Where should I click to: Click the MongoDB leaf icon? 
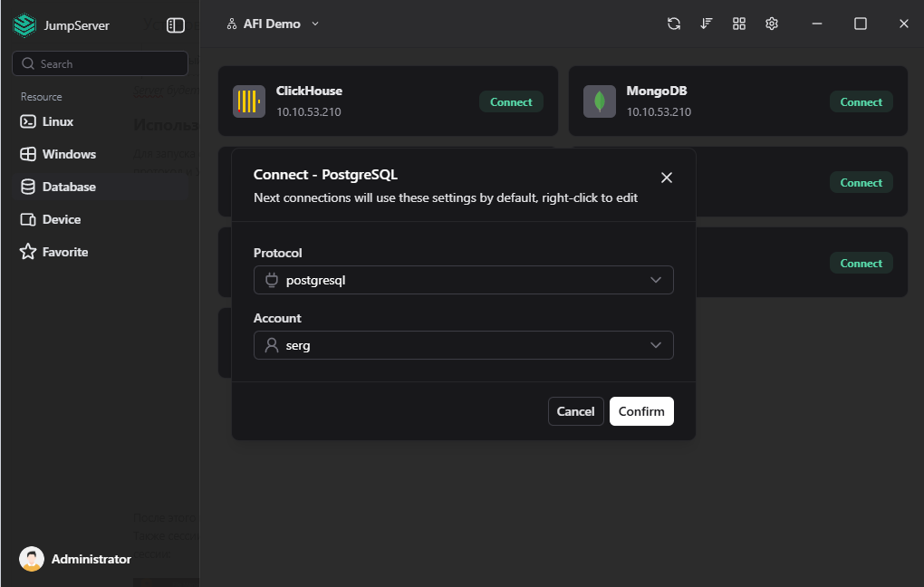(599, 101)
